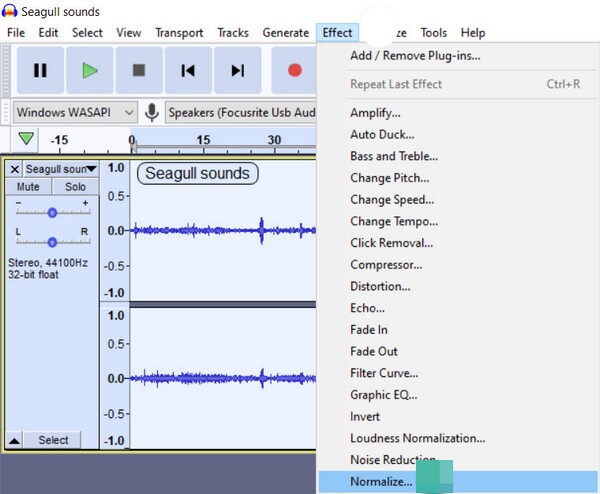Click the Audacity headphone logo icon
Screen dimensions: 600x494
(9, 11)
